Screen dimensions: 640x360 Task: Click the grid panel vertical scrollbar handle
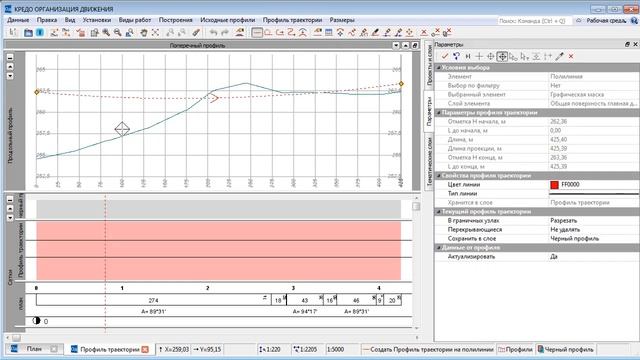click(416, 206)
